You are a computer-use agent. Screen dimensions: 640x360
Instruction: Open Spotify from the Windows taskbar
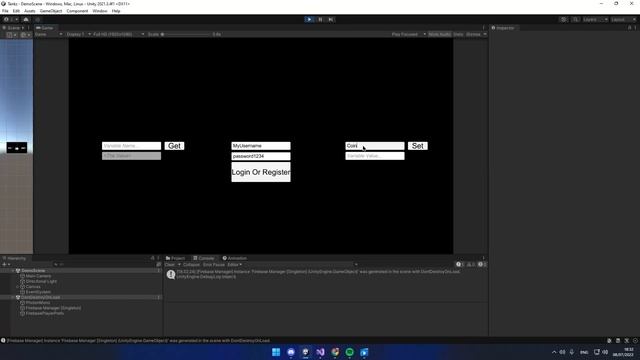tap(350, 352)
